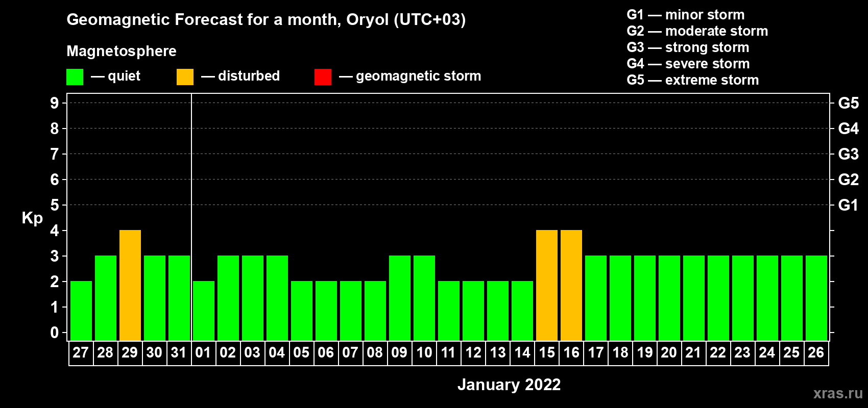The height and width of the screenshot is (408, 868).
Task: Click the '— geomagnetic storm' legend text
Action: click(410, 76)
